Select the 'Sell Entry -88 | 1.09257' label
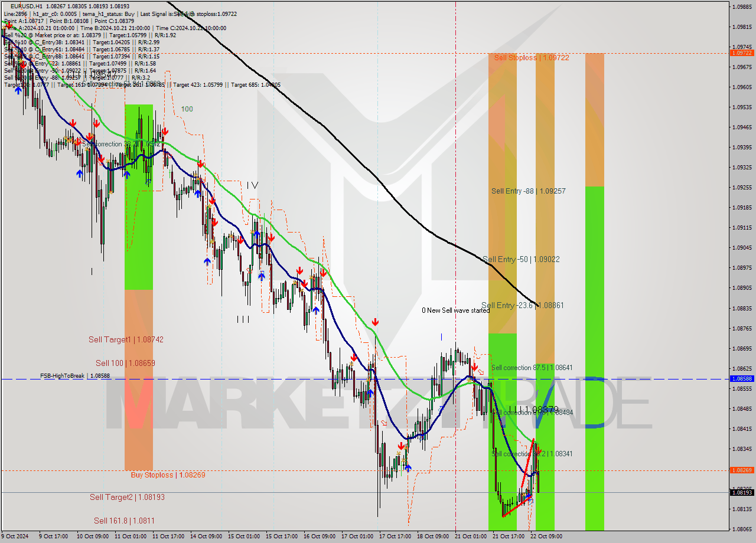Image resolution: width=756 pixels, height=543 pixels. click(x=529, y=191)
